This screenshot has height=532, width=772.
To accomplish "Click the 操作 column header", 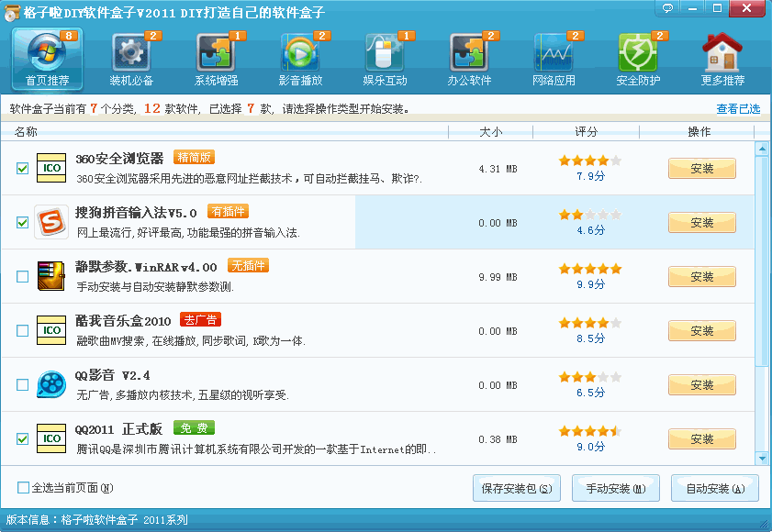I will [x=699, y=132].
